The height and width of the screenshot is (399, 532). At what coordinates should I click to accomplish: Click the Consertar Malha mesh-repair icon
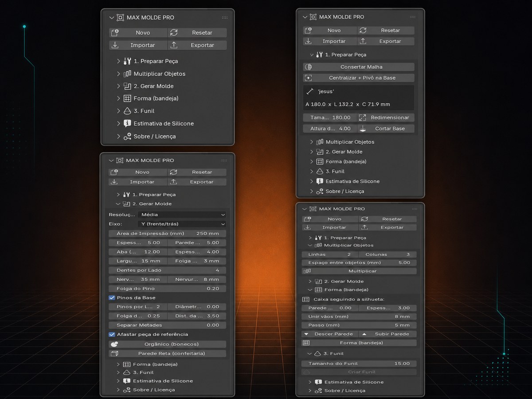tap(309, 67)
